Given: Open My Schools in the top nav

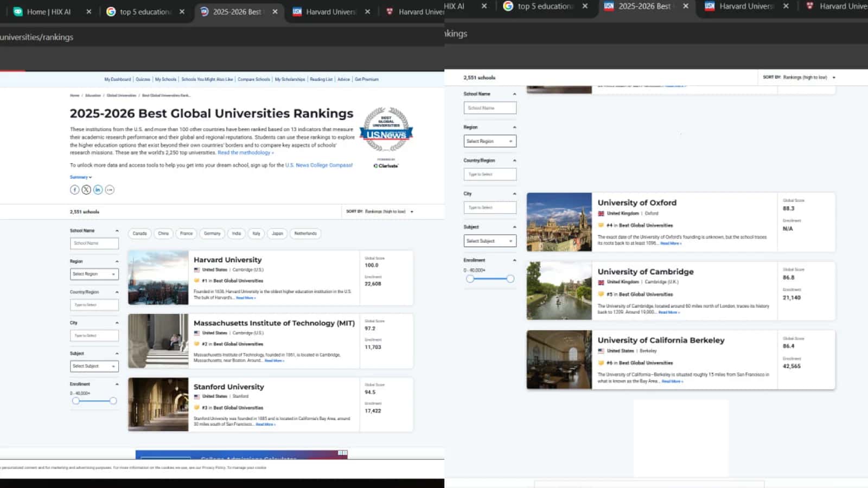Looking at the screenshot, I should [x=165, y=79].
